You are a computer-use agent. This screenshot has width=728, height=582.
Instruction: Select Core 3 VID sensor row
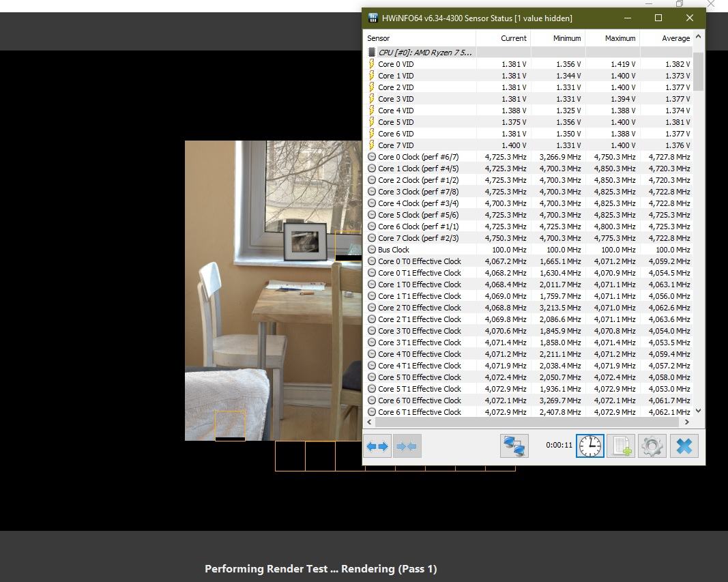pos(528,99)
